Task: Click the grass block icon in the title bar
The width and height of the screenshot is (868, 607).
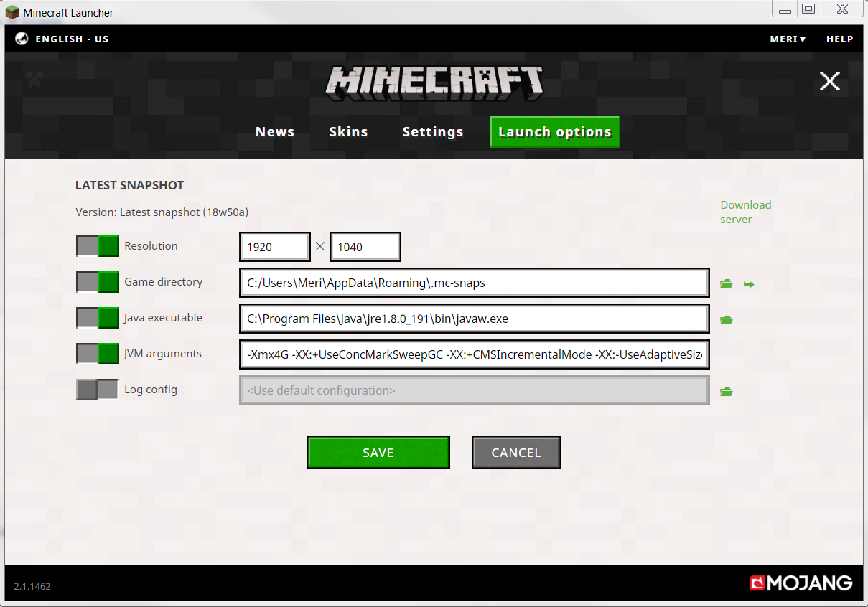Action: point(12,12)
